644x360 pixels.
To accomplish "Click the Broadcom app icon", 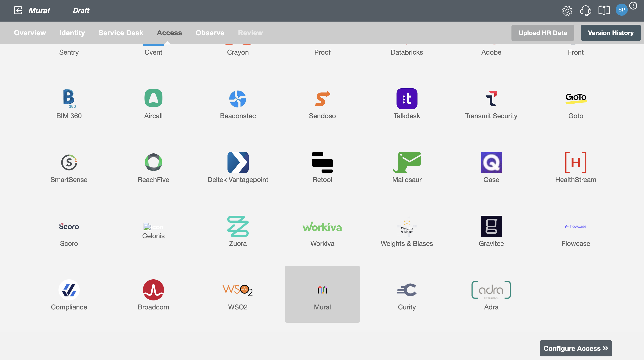I will [153, 290].
